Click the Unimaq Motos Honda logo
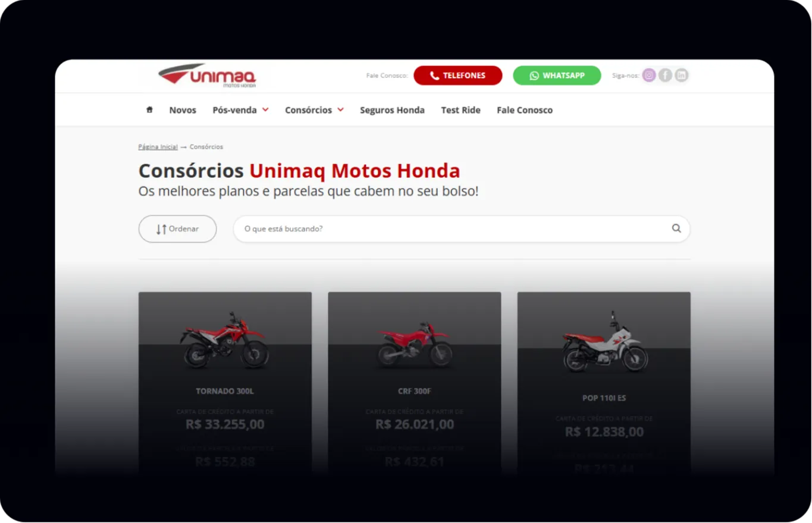The image size is (812, 523). [x=207, y=76]
